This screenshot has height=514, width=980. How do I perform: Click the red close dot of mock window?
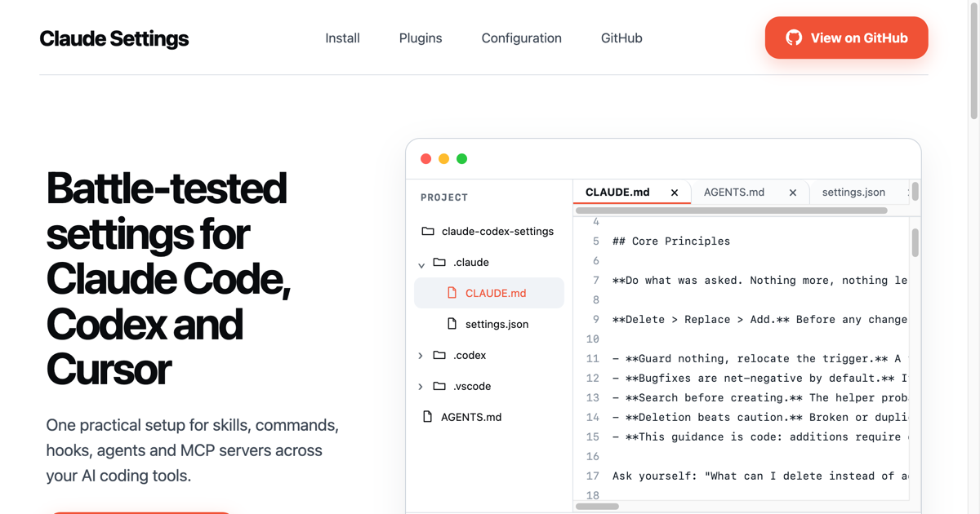pyautogui.click(x=425, y=159)
